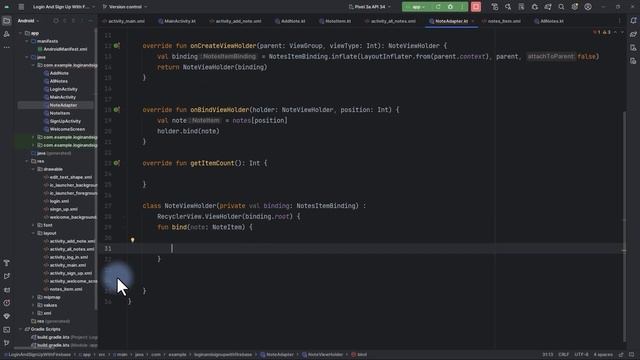Click the project tree vertical scrollbar
This screenshot has height=360, width=640.
coord(96,169)
